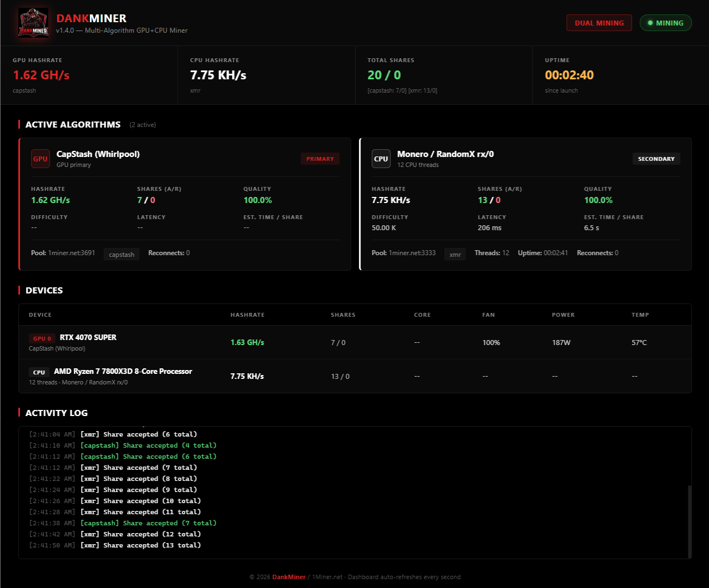The width and height of the screenshot is (709, 588).
Task: Click the RTX 4070 hashrate 1.63 GH/s
Action: click(247, 342)
